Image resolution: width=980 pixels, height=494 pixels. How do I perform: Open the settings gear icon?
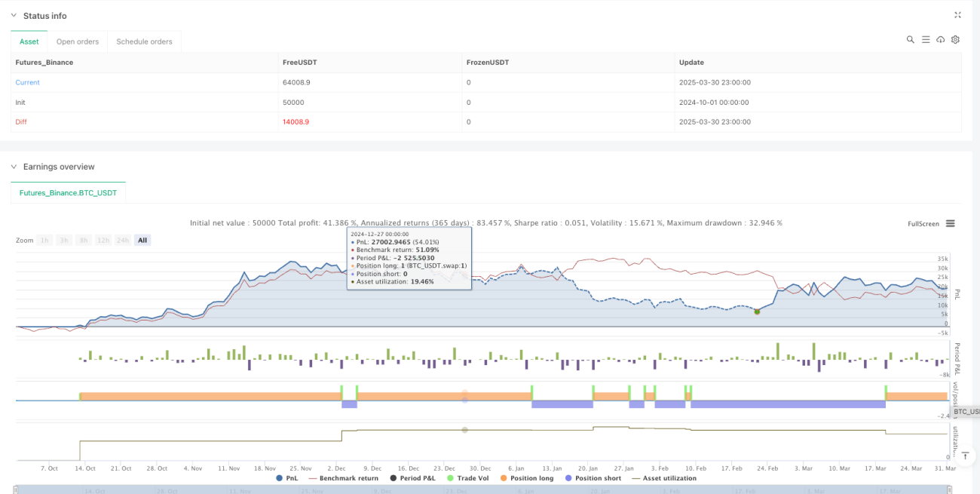955,39
